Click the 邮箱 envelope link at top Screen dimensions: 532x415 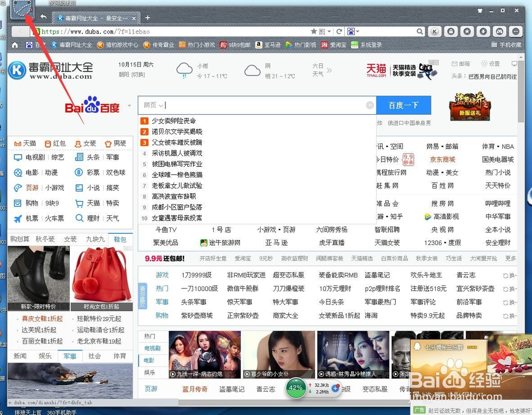[461, 64]
